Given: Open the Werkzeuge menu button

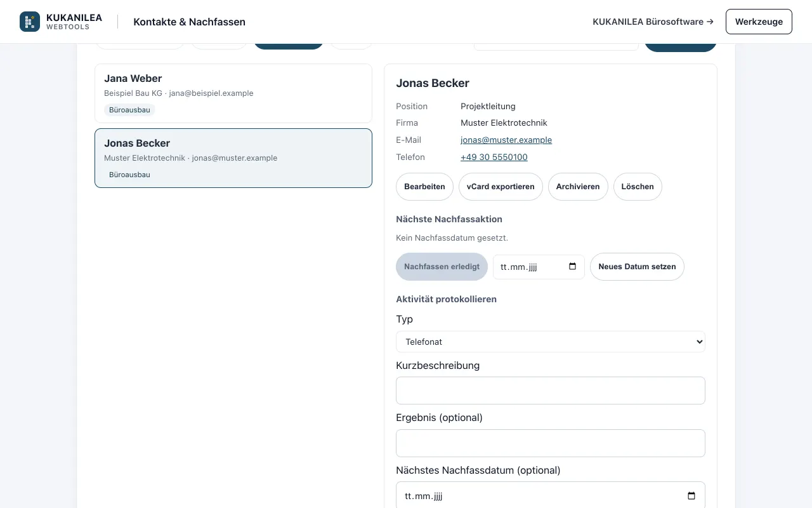Looking at the screenshot, I should (x=759, y=22).
